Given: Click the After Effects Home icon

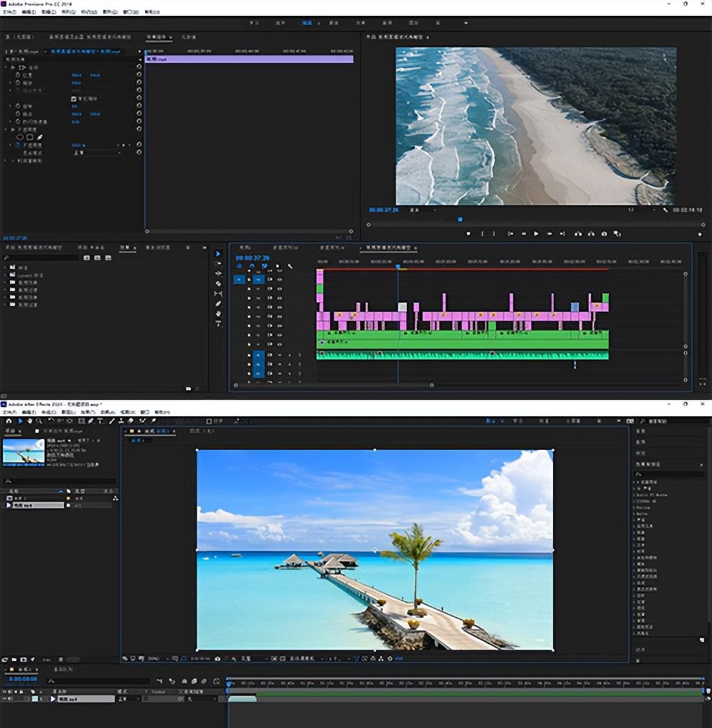Looking at the screenshot, I should (9, 421).
